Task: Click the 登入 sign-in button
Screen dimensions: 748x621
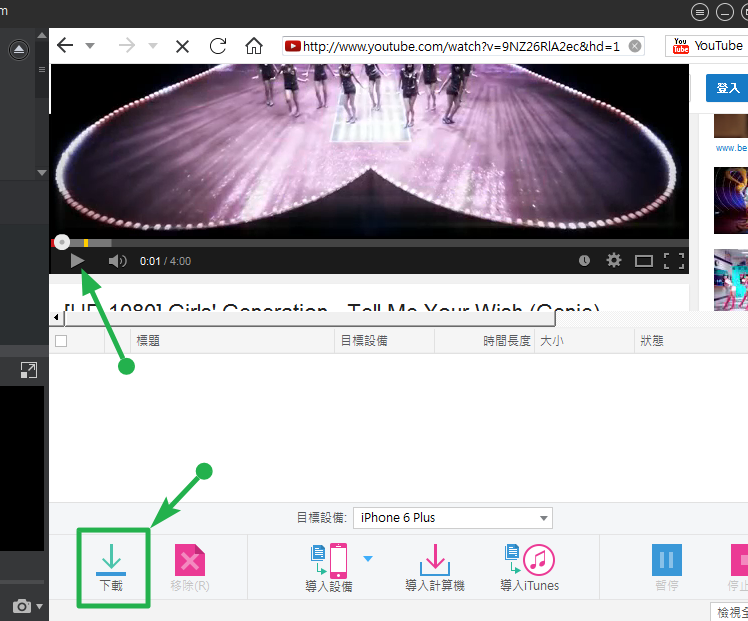Action: [728, 88]
